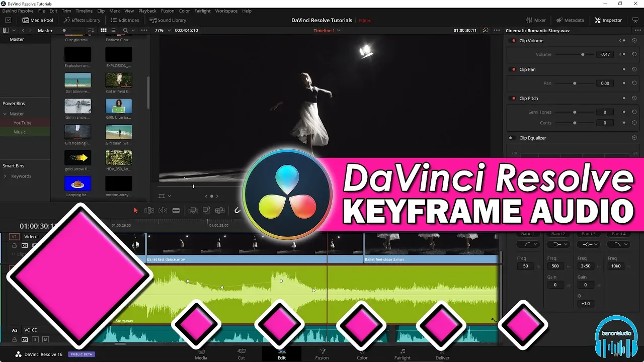644x362 pixels.
Task: Switch media pool to thumbnail grid view
Action: (104, 30)
